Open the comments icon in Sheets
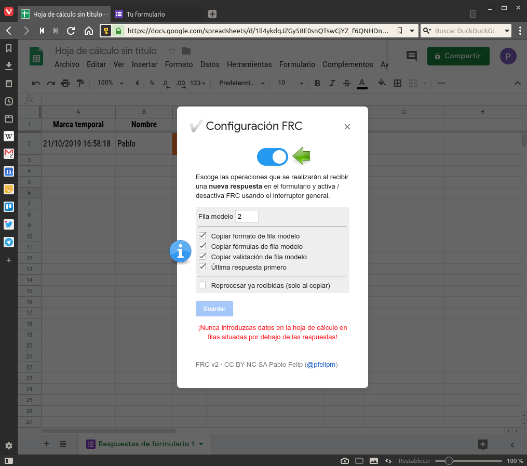The image size is (527, 466). [x=412, y=56]
